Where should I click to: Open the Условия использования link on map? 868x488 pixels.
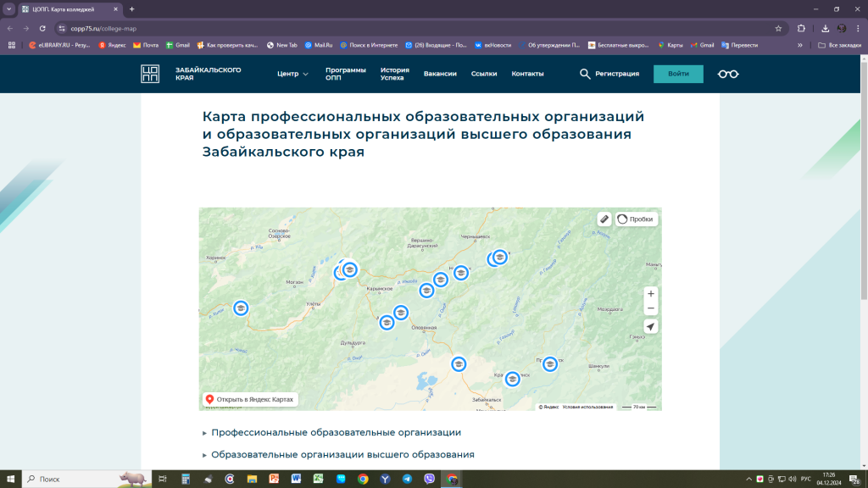tap(587, 408)
